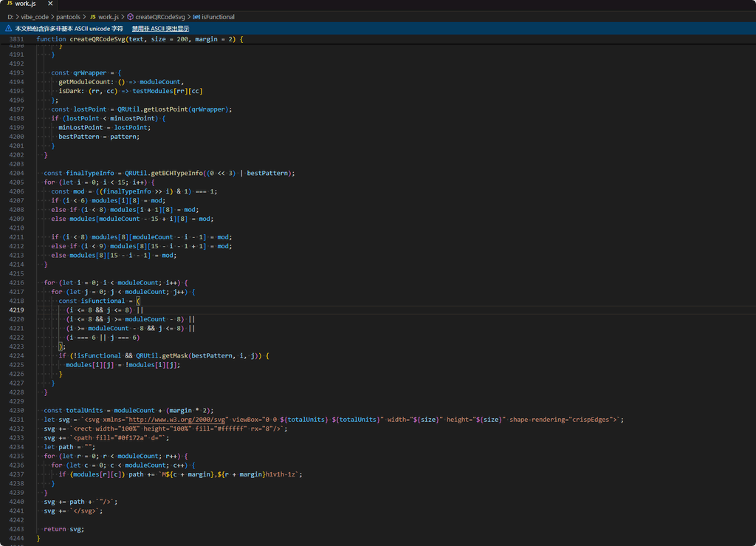Click line number 4230 in the gutter
Image resolution: width=756 pixels, height=546 pixels.
(x=16, y=411)
